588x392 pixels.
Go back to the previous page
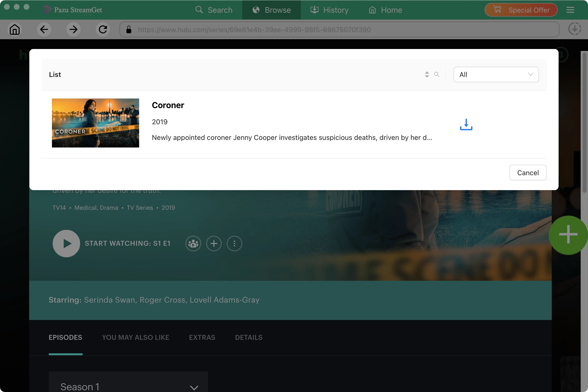tap(44, 29)
